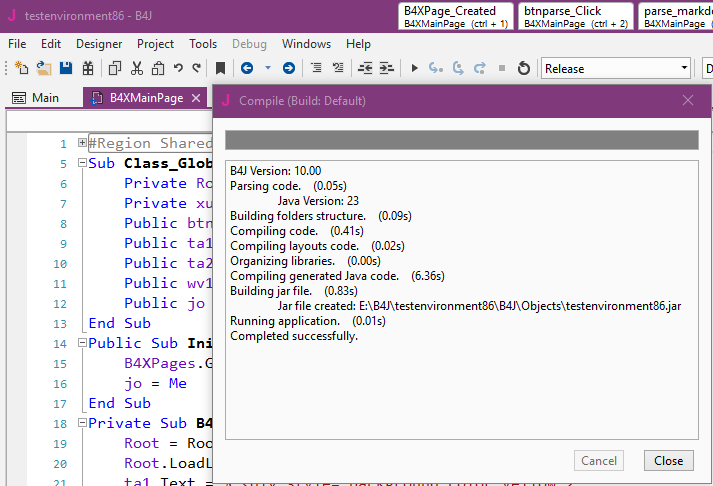Click the Copy icon in the toolbar
This screenshot has width=713, height=486.
point(115,68)
